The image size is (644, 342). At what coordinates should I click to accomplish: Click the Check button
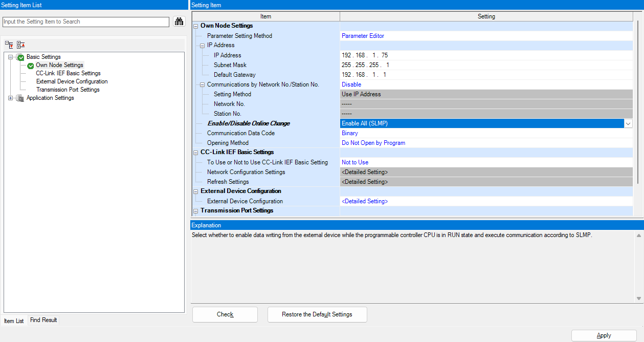coord(225,314)
